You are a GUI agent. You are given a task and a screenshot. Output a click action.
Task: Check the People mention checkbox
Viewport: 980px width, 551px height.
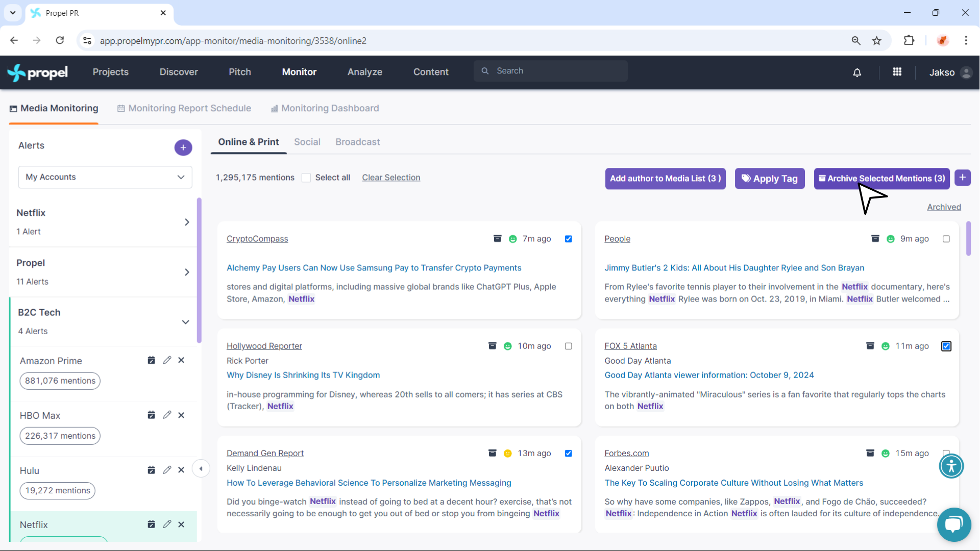point(946,239)
